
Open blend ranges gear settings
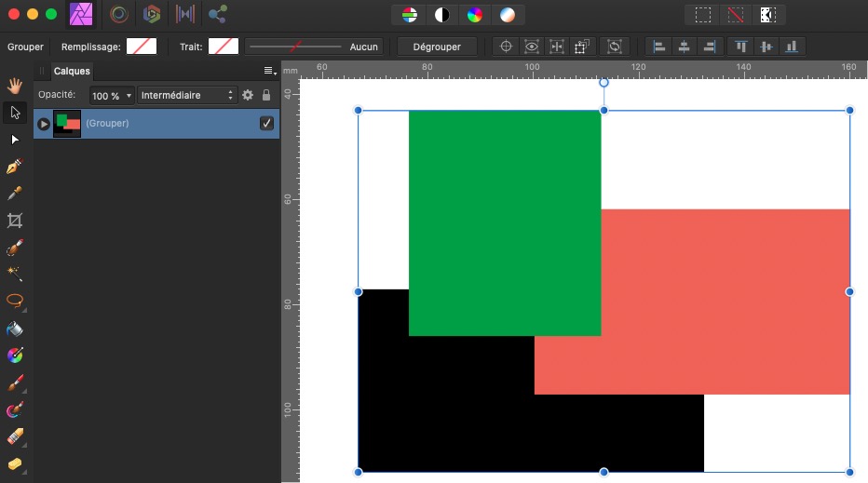coord(248,95)
